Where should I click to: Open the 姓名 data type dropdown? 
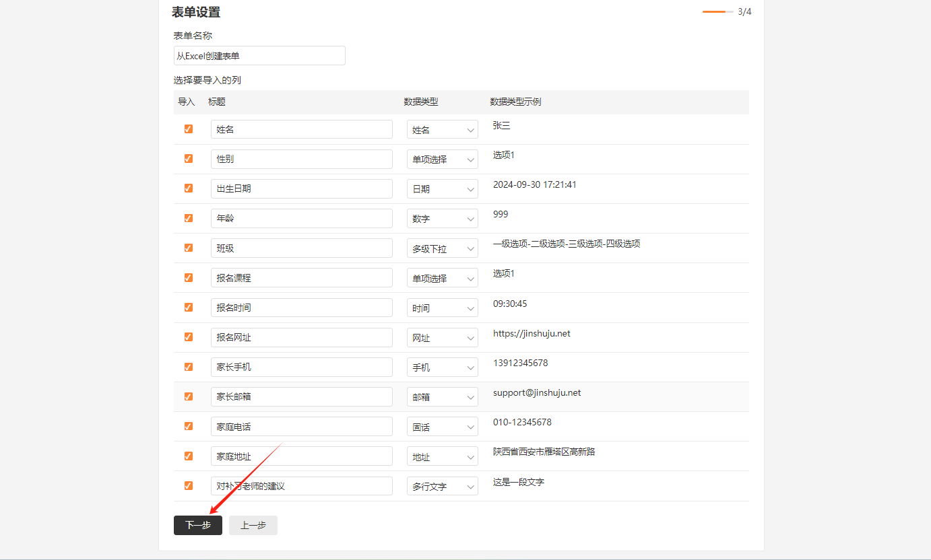pyautogui.click(x=443, y=129)
